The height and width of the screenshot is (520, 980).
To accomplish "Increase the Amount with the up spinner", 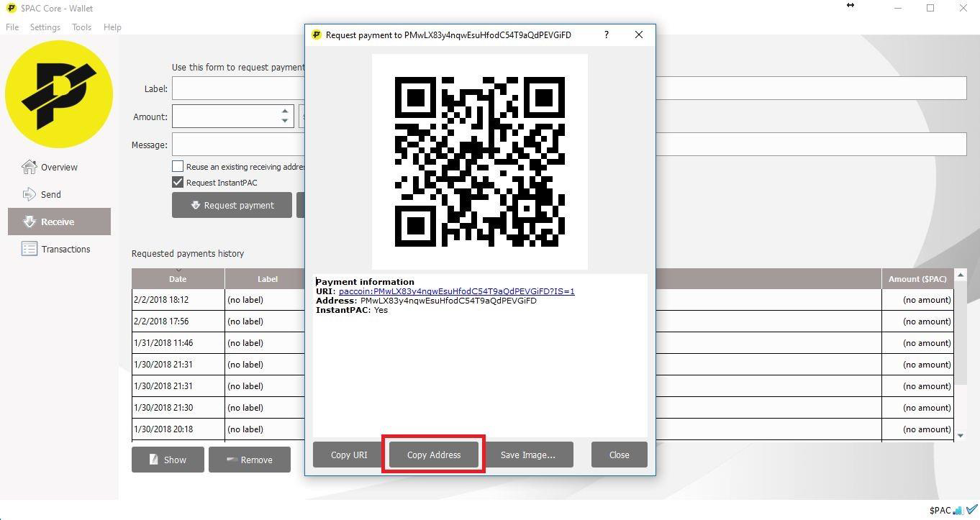I will pos(284,111).
